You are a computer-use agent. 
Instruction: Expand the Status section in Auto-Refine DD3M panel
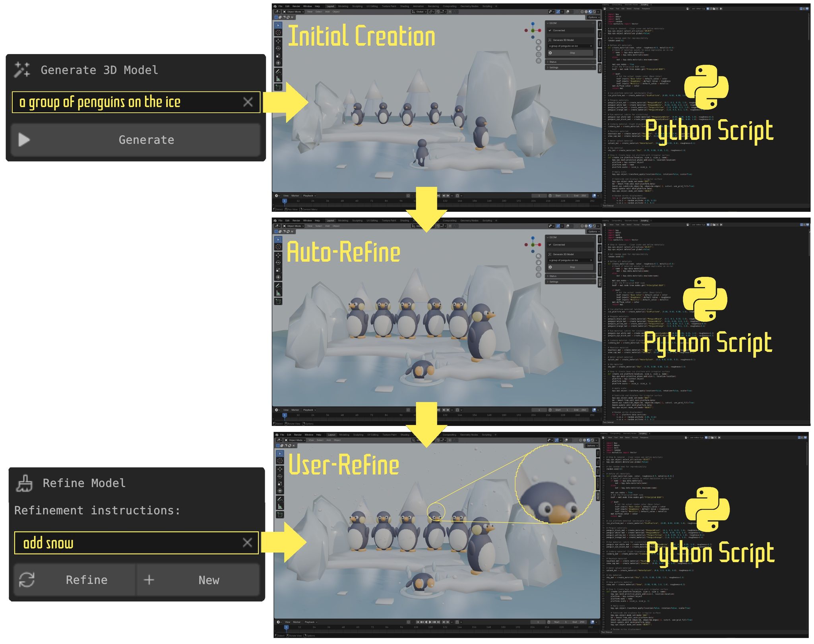tap(570, 276)
